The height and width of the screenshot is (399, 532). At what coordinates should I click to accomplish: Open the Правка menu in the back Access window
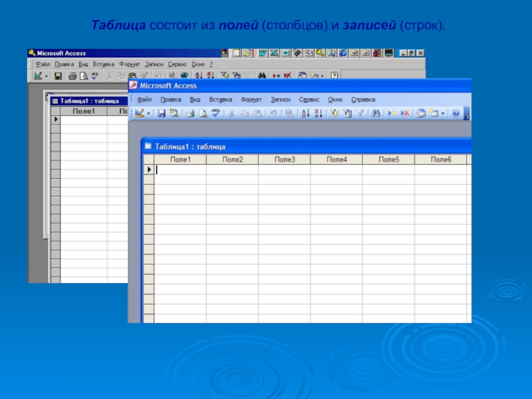click(64, 64)
